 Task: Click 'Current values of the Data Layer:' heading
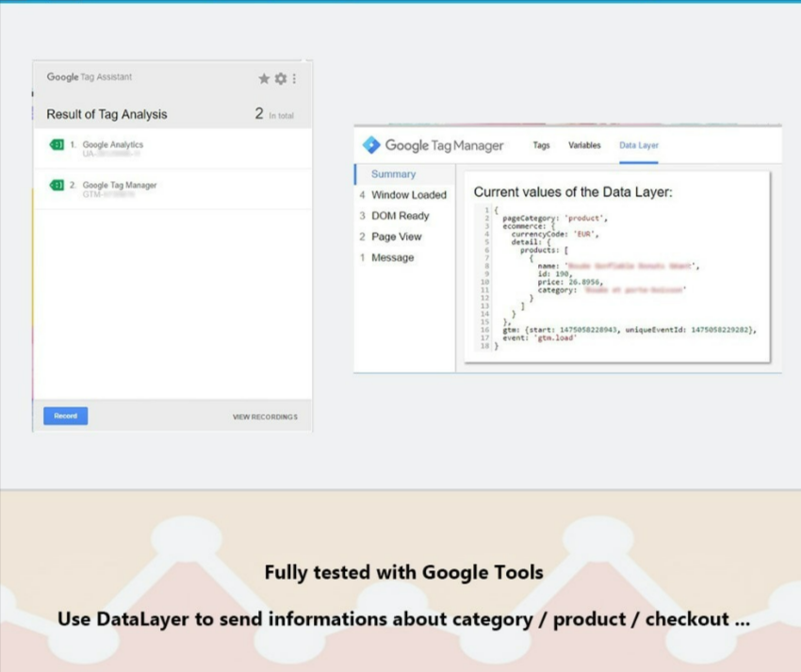(x=573, y=192)
